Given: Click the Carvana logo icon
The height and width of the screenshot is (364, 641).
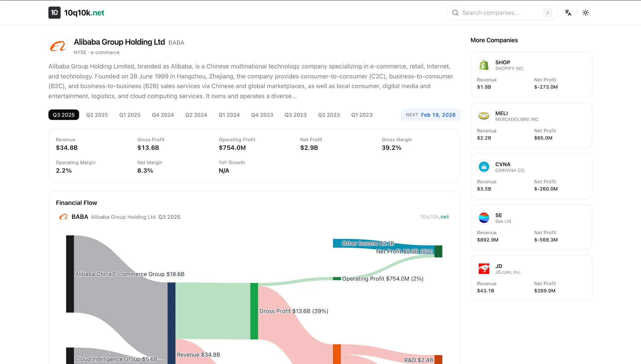Looking at the screenshot, I should [484, 167].
